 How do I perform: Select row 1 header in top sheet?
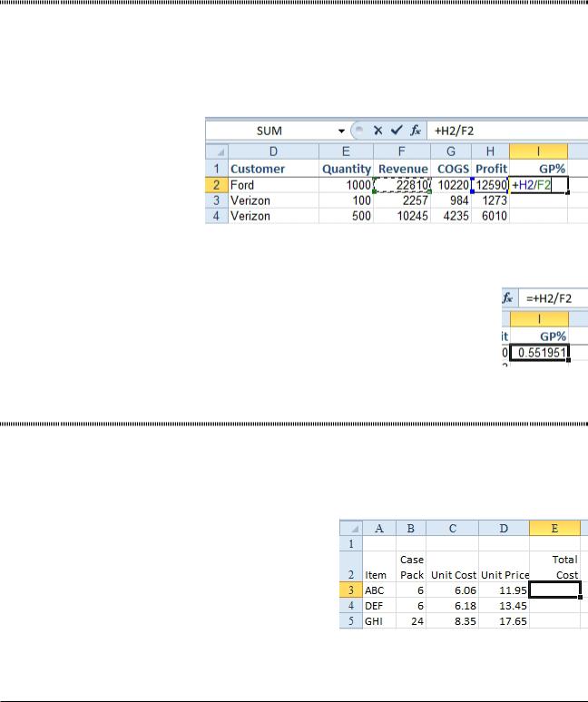pyautogui.click(x=217, y=169)
